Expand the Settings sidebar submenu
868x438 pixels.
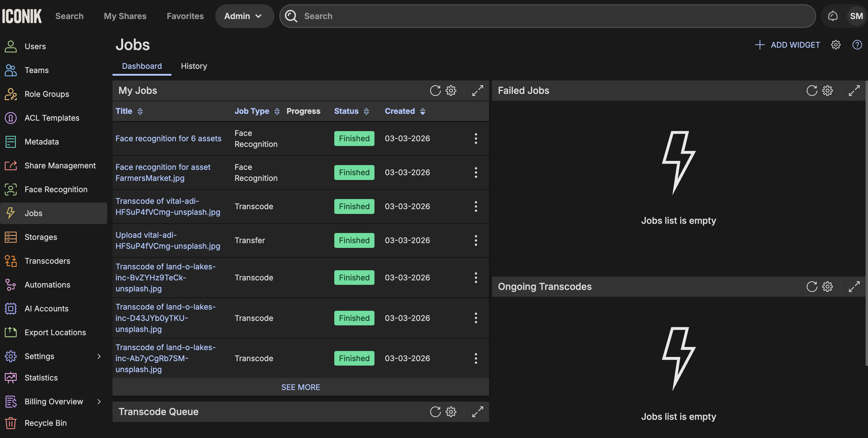tap(99, 356)
